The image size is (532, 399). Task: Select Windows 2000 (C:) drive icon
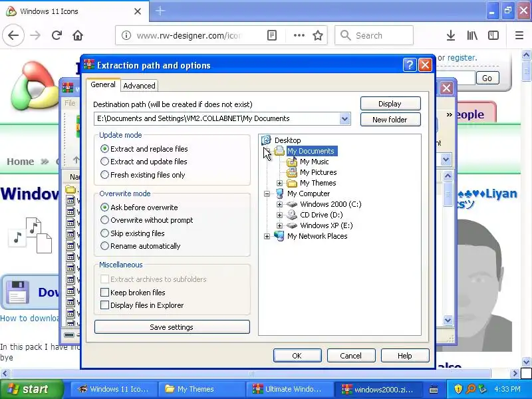pos(292,204)
